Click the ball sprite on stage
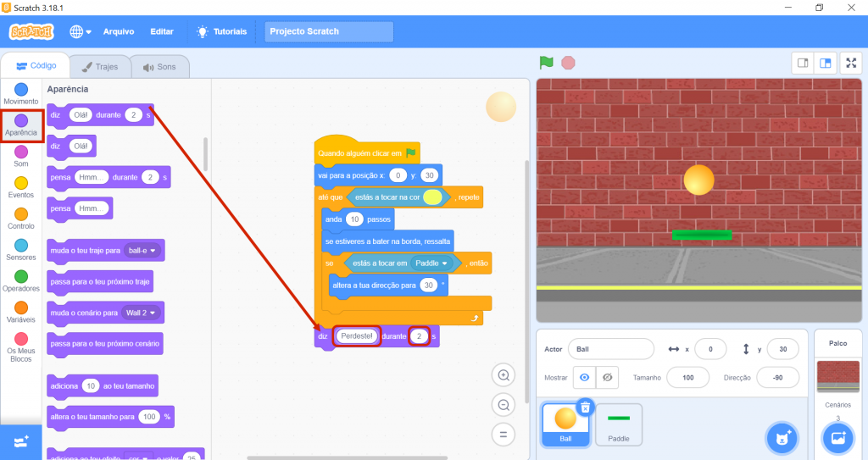The image size is (868, 460). pos(698,180)
